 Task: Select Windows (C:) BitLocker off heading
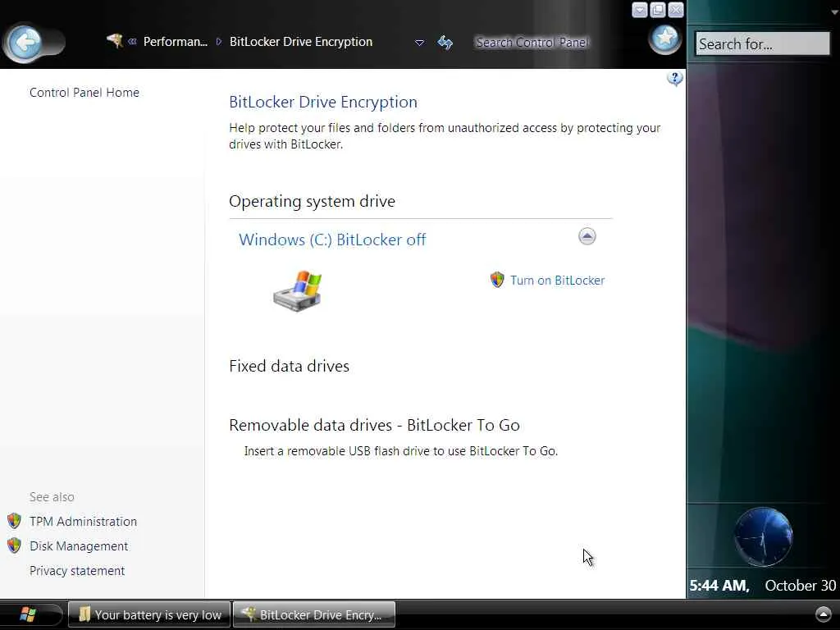[332, 240]
